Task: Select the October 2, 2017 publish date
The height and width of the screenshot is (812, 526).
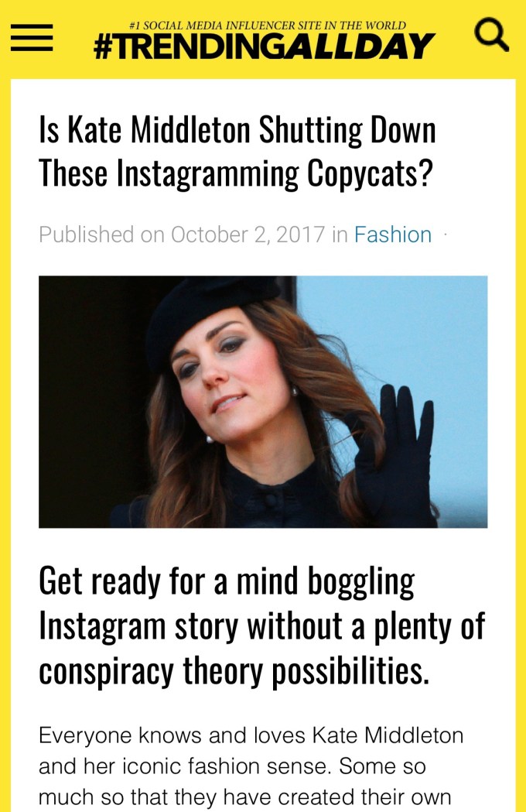Action: pyautogui.click(x=248, y=235)
